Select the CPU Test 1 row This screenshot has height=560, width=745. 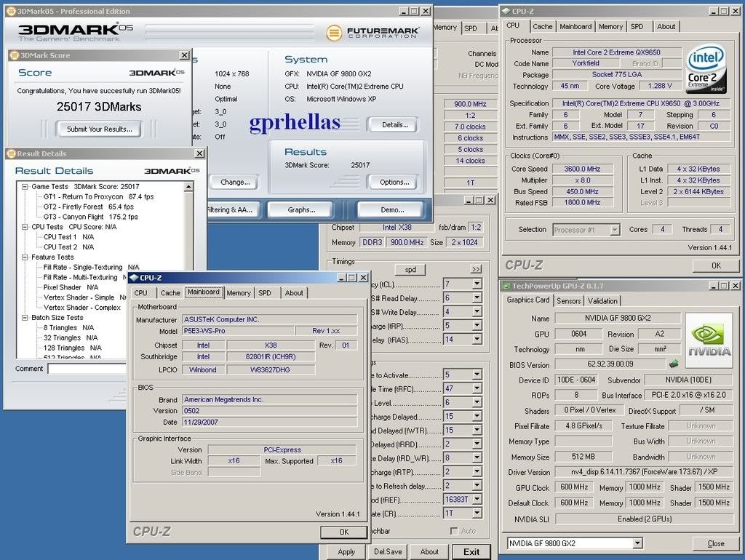click(68, 236)
